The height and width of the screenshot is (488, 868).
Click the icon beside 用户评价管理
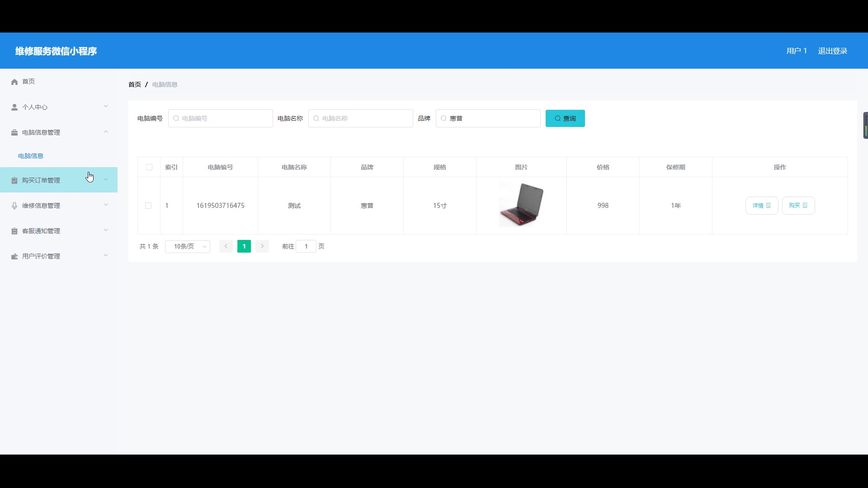[14, 256]
